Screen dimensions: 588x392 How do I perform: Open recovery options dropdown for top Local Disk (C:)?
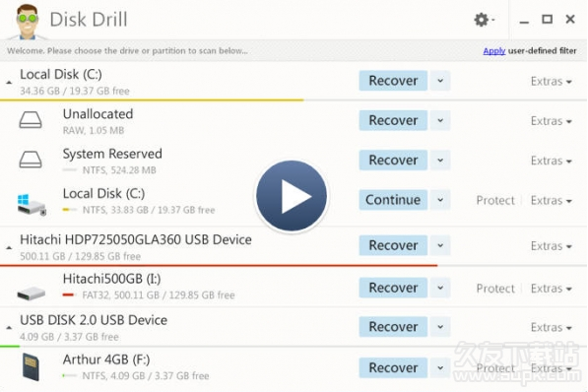(440, 81)
